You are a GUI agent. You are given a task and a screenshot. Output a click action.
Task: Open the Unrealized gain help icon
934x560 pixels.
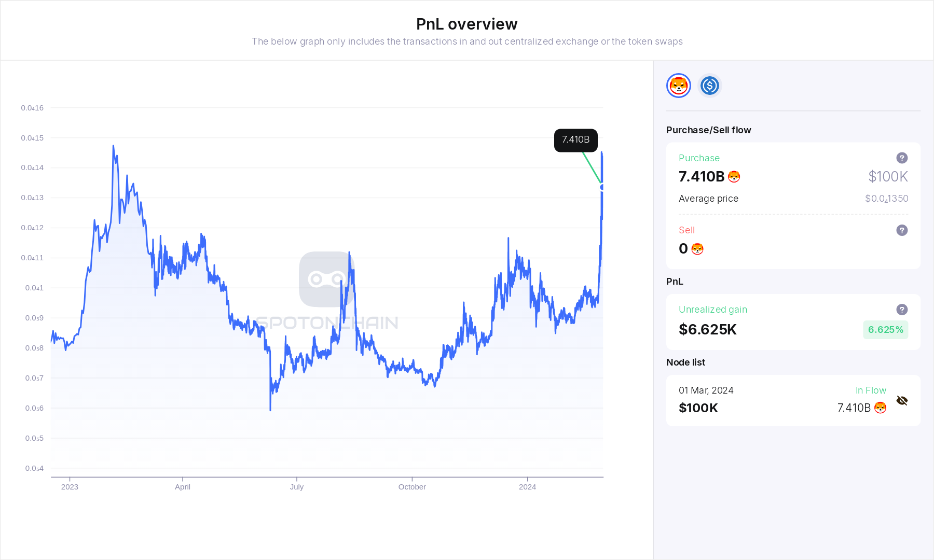pos(902,310)
